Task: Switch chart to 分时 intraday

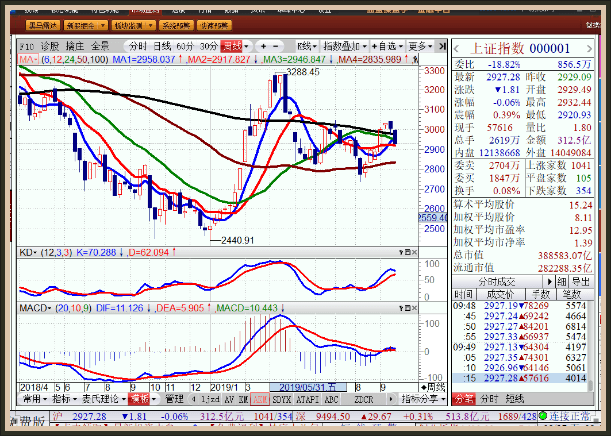Action: [x=138, y=47]
